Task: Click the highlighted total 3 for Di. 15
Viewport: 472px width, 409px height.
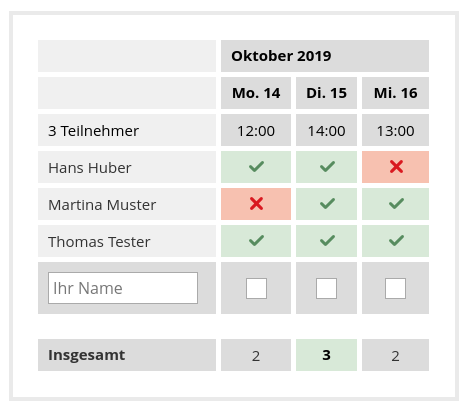Action: coord(326,355)
